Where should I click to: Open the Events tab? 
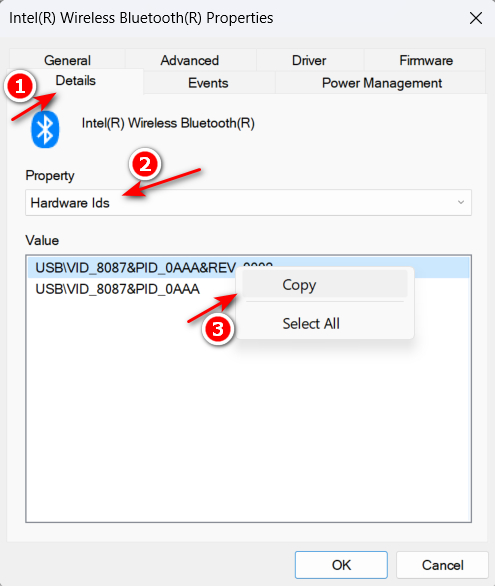tap(208, 83)
